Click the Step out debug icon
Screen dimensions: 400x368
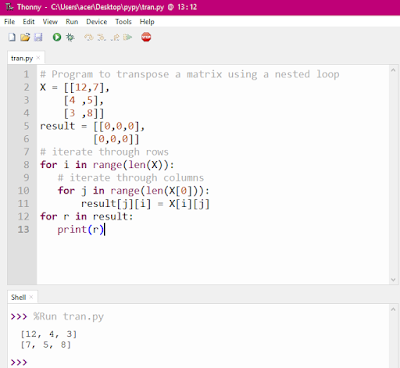[115, 37]
